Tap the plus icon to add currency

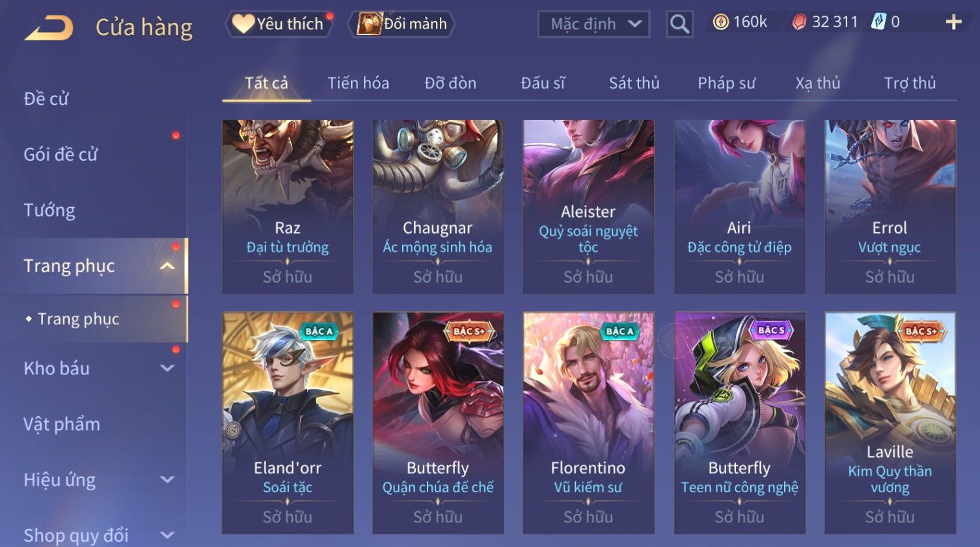pos(953,23)
